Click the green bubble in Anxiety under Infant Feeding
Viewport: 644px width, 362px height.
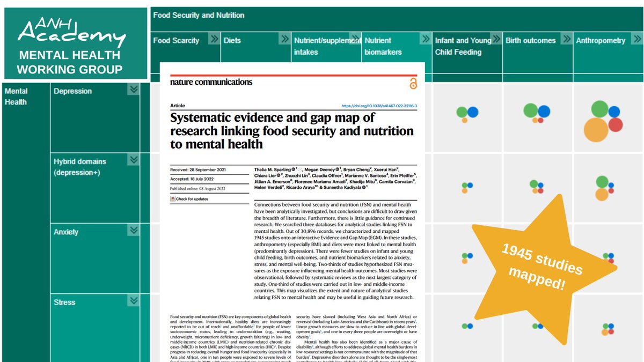[464, 255]
